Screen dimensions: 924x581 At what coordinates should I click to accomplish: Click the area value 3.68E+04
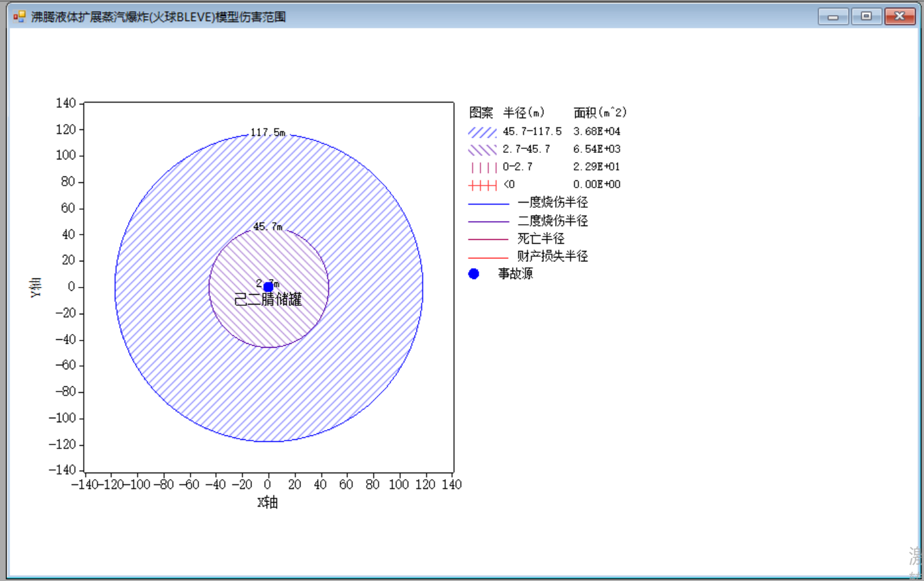click(x=597, y=132)
